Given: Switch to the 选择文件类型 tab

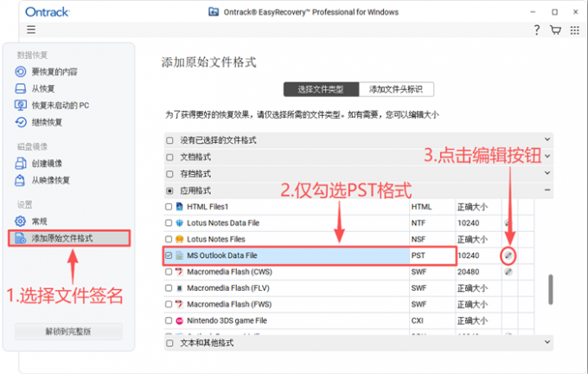Looking at the screenshot, I should (321, 89).
